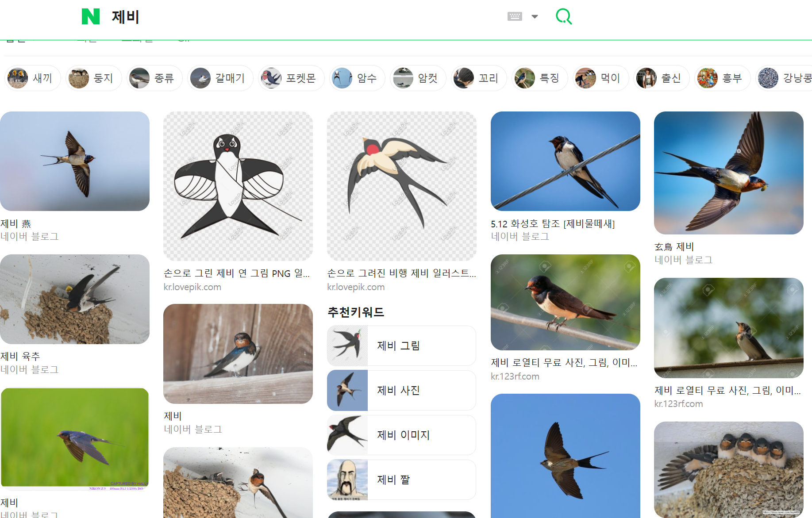
Task: Open the flying swallow photo titled 제비 燕
Action: tap(75, 161)
